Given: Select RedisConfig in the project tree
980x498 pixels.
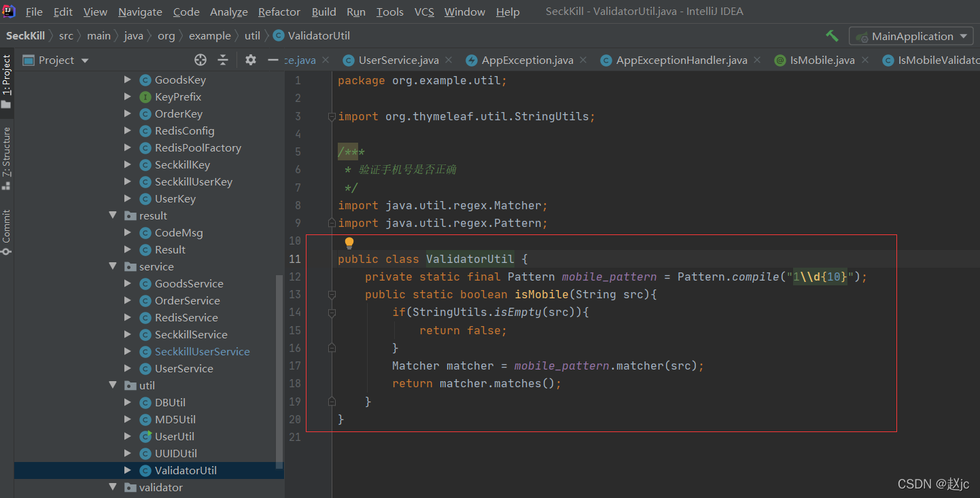Looking at the screenshot, I should tap(185, 130).
